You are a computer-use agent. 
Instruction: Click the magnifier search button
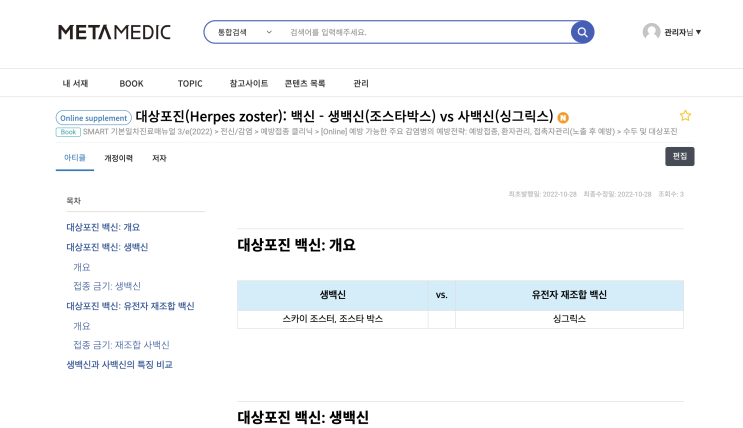tap(582, 32)
